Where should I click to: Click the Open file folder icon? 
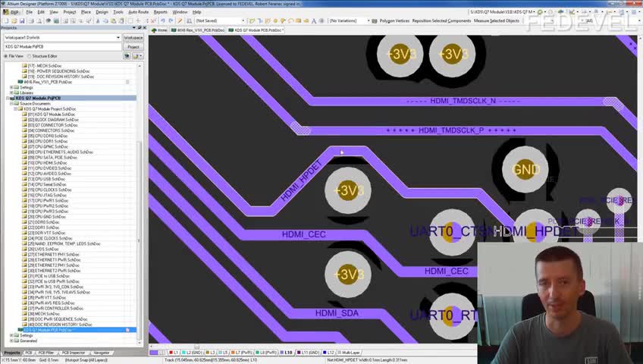[14, 20]
